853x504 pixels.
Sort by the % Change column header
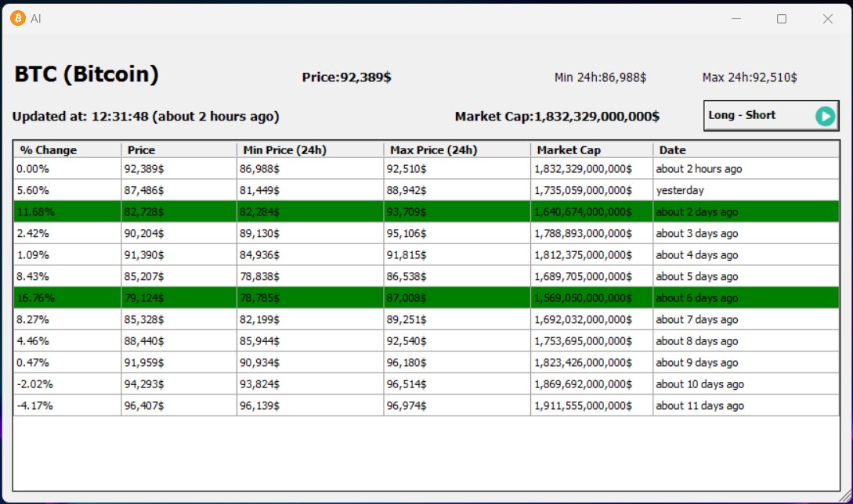[x=67, y=150]
